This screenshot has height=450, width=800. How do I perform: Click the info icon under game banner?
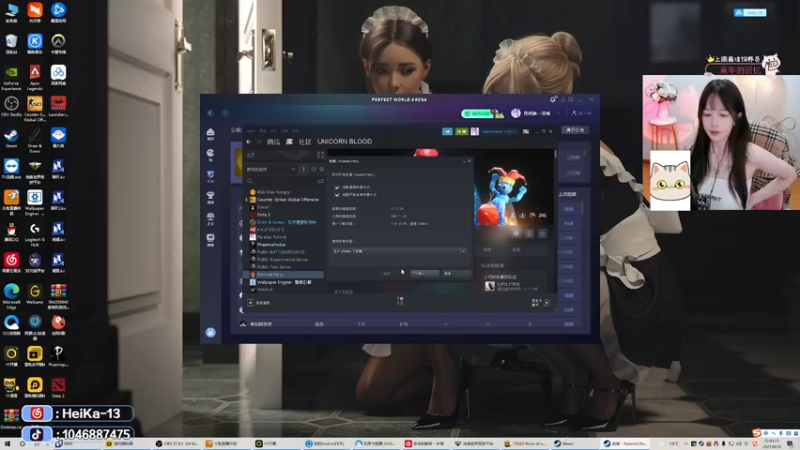529,233
